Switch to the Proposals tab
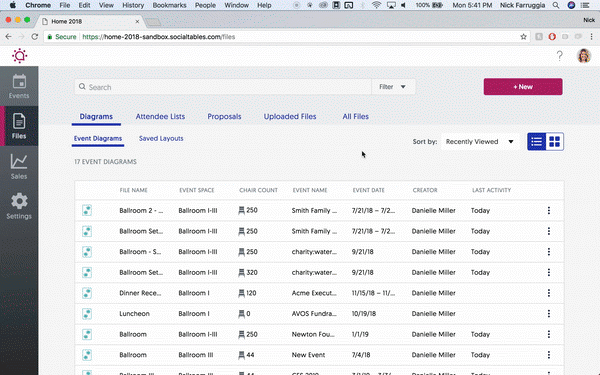This screenshot has width=600, height=375. point(224,117)
